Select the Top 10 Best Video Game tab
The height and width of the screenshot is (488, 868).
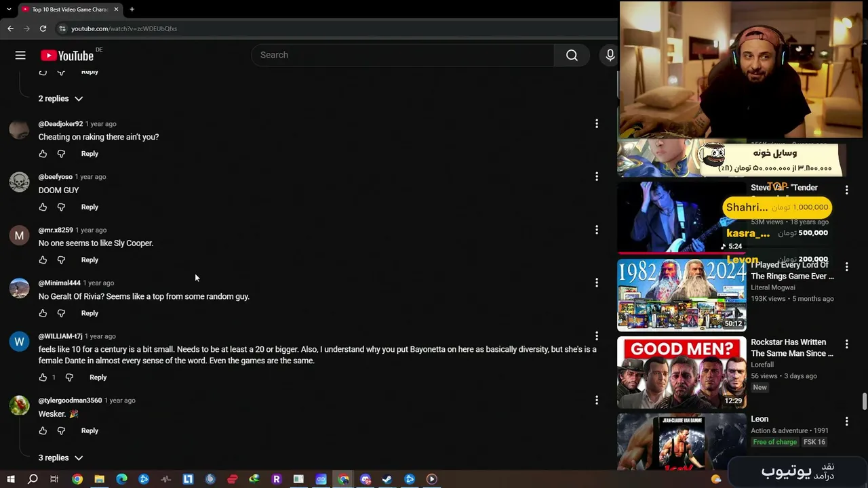coord(70,9)
